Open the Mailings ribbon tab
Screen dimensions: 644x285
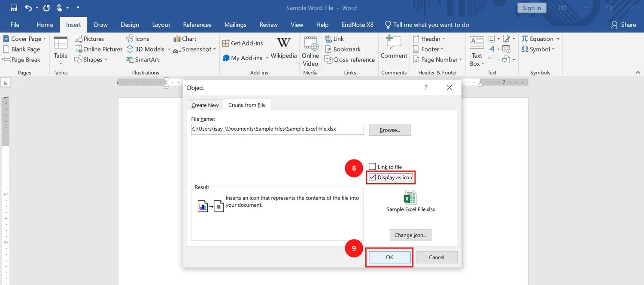click(x=235, y=25)
